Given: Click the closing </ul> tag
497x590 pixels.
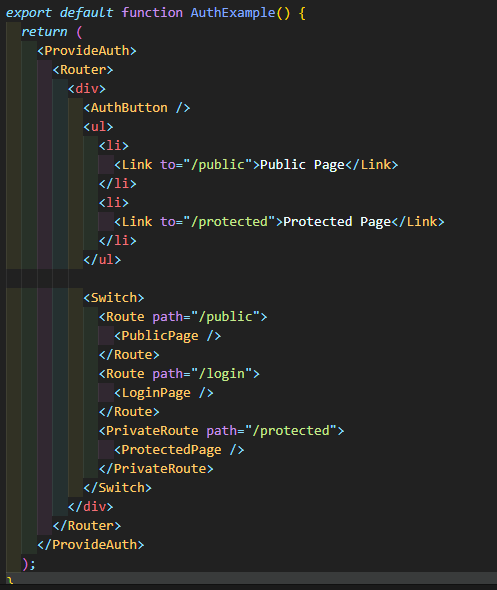Looking at the screenshot, I should pos(102,260).
